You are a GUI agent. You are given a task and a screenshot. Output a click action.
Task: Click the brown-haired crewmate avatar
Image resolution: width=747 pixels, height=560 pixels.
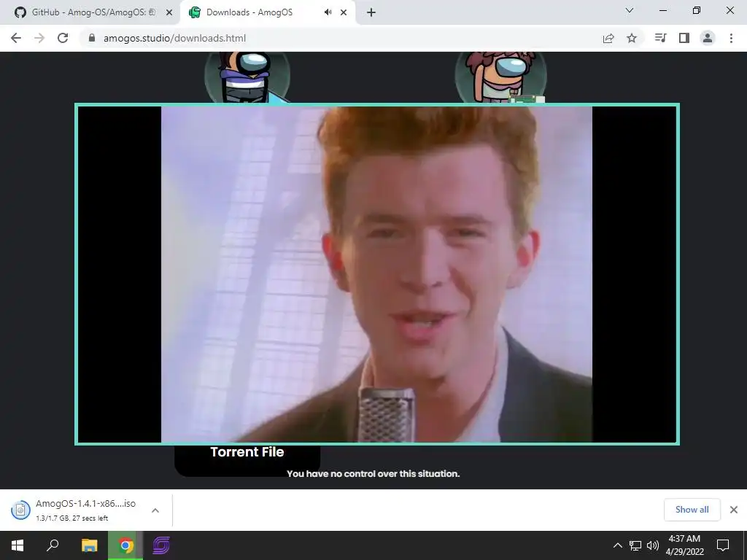click(500, 77)
